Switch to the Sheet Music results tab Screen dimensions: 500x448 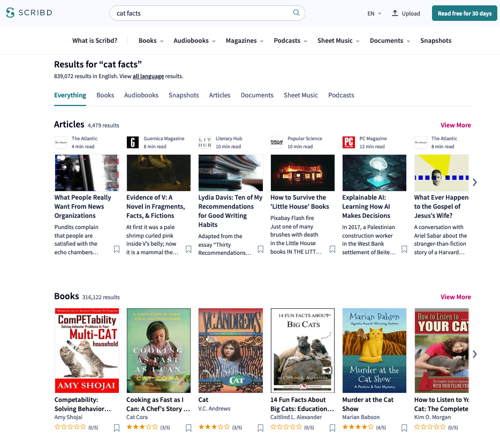[301, 95]
